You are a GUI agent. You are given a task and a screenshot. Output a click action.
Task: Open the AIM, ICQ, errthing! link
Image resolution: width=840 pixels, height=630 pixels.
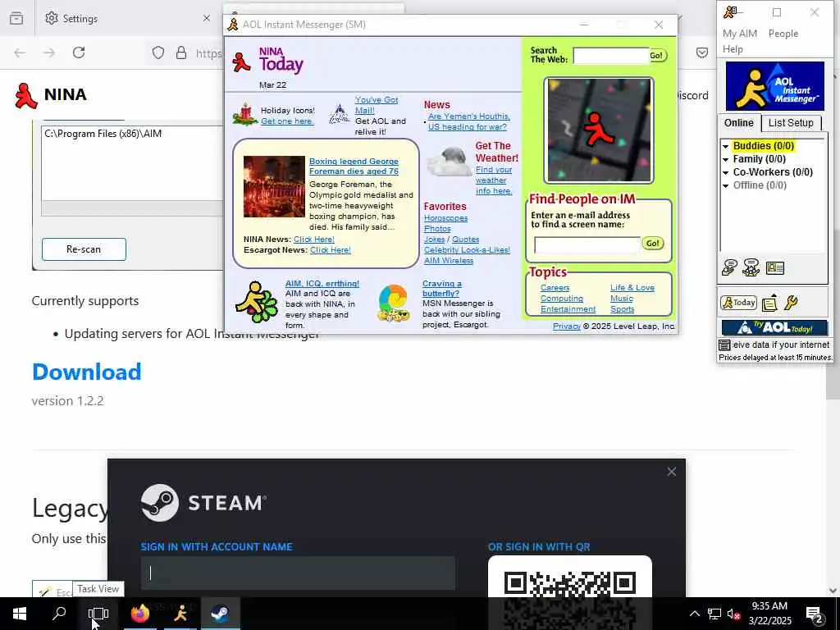tap(322, 283)
